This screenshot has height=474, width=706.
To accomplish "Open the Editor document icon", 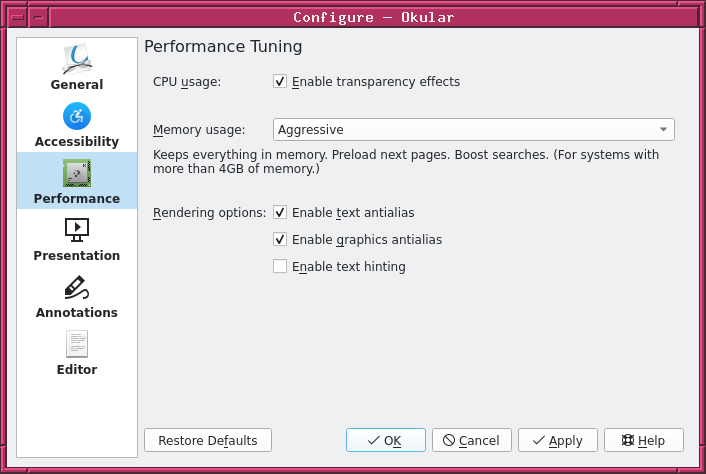I will click(x=77, y=344).
